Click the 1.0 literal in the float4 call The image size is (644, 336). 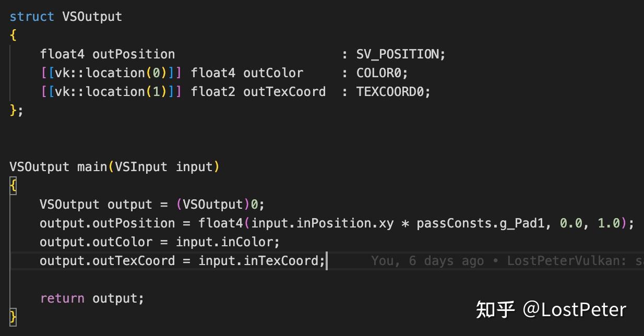(x=609, y=223)
